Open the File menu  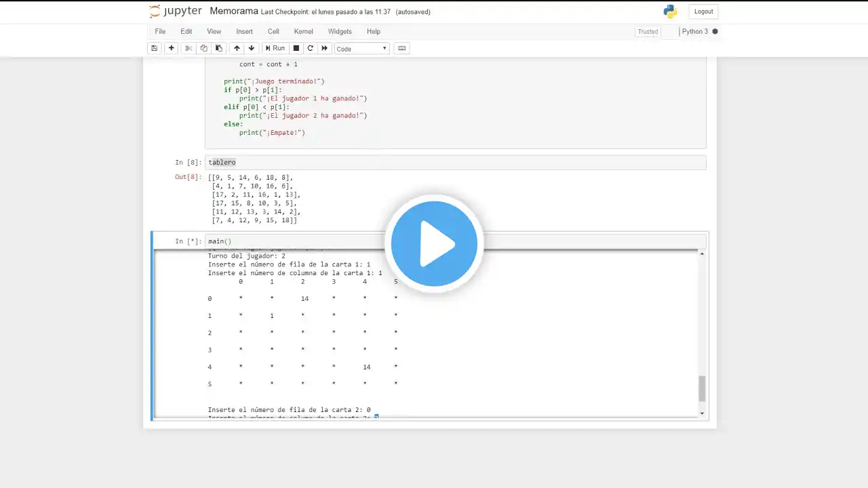coord(160,31)
